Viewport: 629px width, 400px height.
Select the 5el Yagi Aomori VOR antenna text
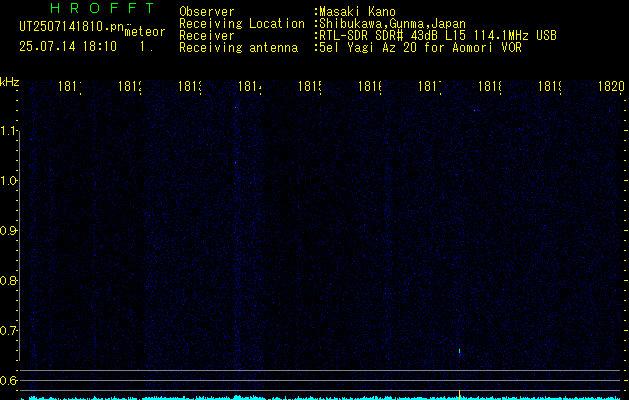coord(418,48)
